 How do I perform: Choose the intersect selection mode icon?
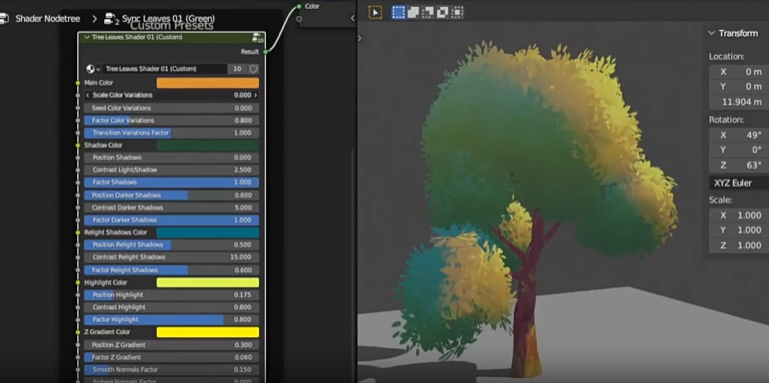point(457,12)
